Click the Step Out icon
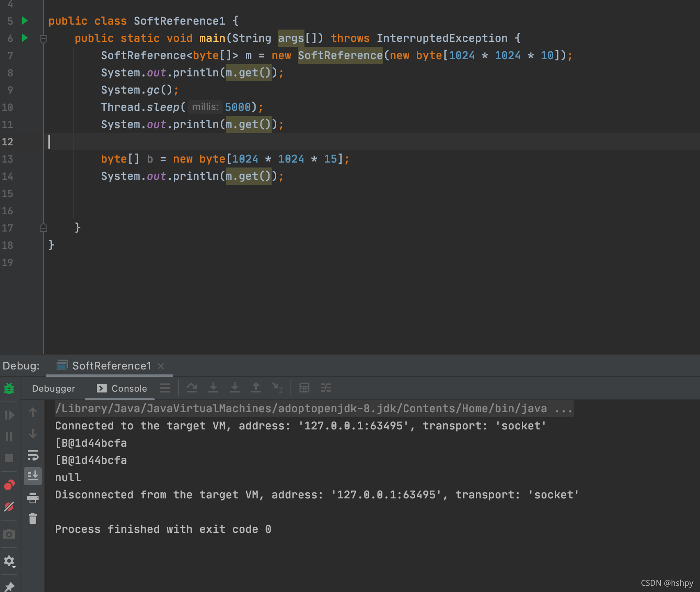The width and height of the screenshot is (700, 592). tap(256, 388)
